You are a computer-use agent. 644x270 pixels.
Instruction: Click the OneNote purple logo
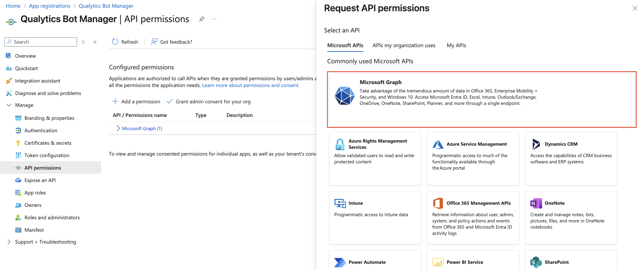(536, 203)
